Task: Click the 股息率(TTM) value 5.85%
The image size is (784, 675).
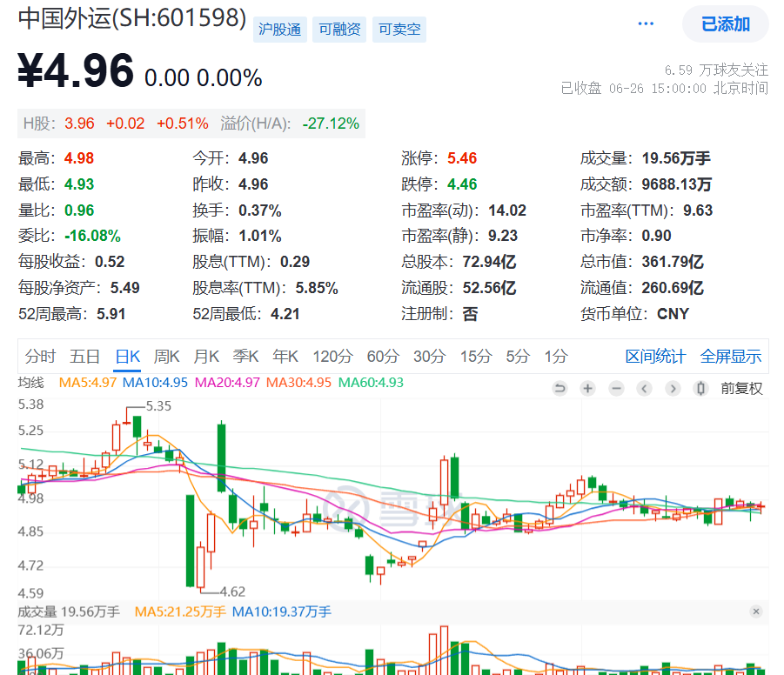Action: 317,288
